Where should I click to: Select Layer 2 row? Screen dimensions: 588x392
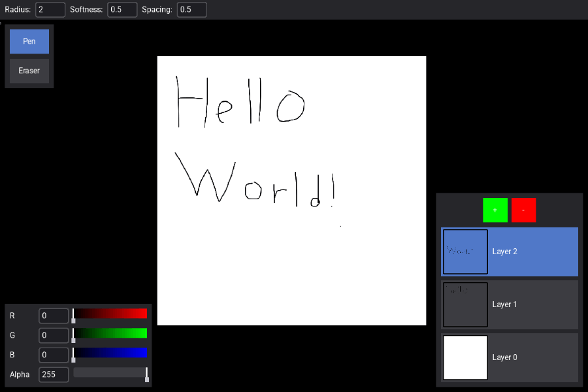[510, 252]
